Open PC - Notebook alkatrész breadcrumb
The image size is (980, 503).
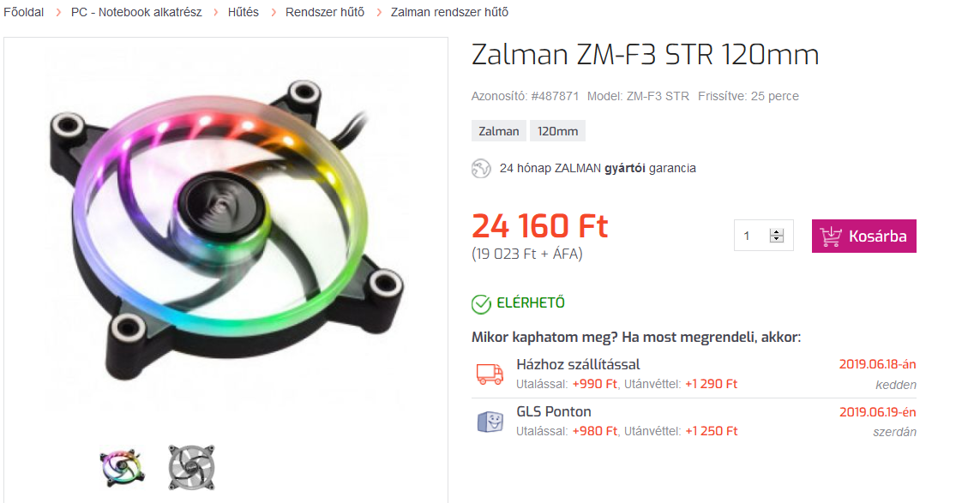point(136,12)
